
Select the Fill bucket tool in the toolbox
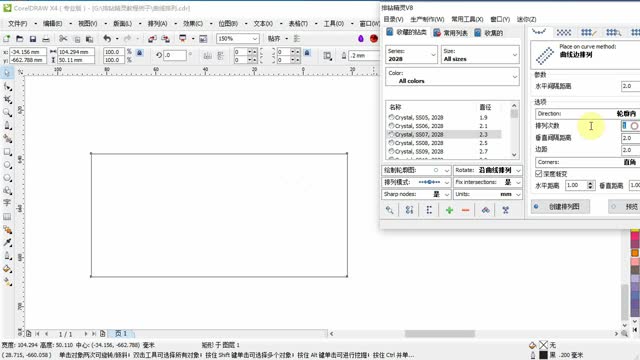[x=7, y=269]
